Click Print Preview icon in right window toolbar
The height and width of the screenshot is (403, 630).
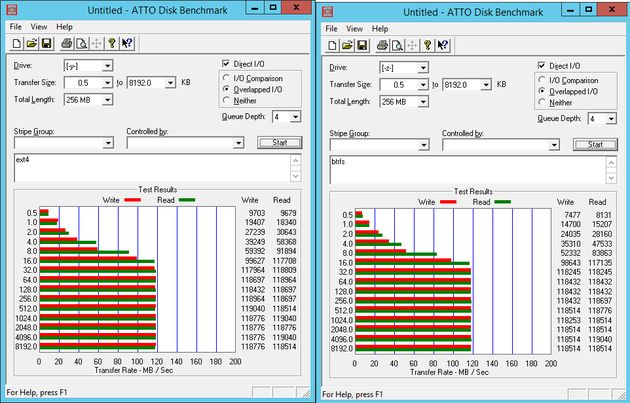[x=397, y=45]
